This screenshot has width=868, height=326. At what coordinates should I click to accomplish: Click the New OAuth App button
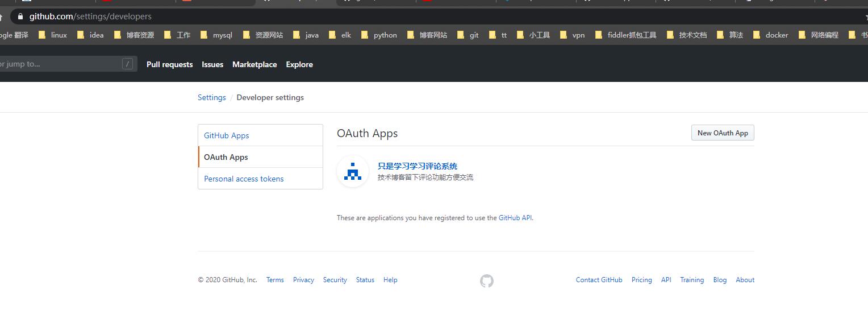pos(723,133)
